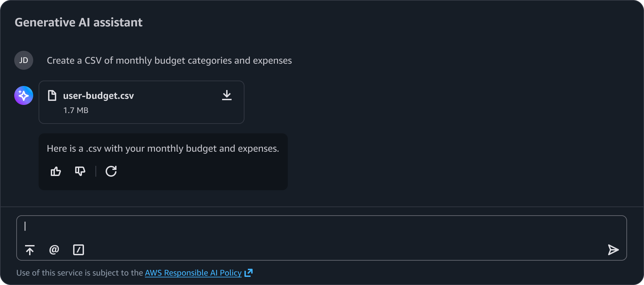Open slash commands with the slash icon
The width and height of the screenshot is (644, 285).
tap(79, 250)
